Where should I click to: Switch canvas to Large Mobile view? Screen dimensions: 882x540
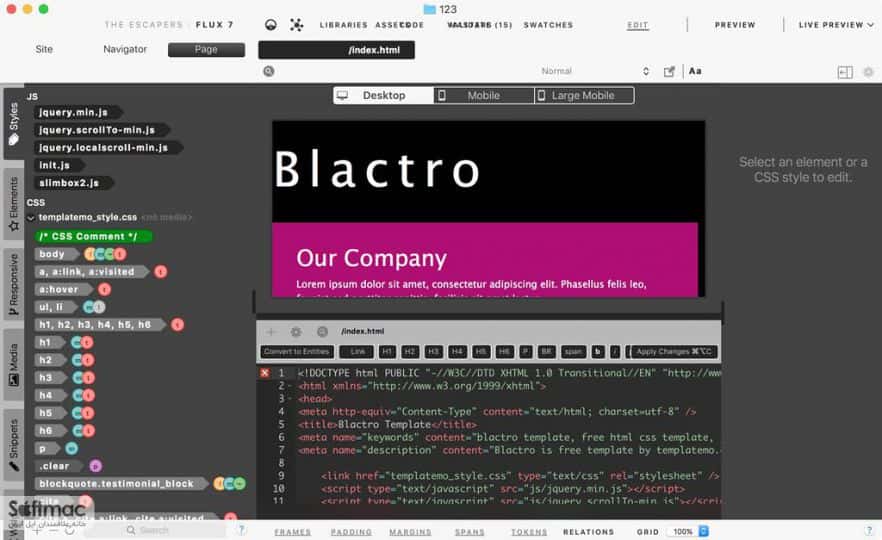584,96
